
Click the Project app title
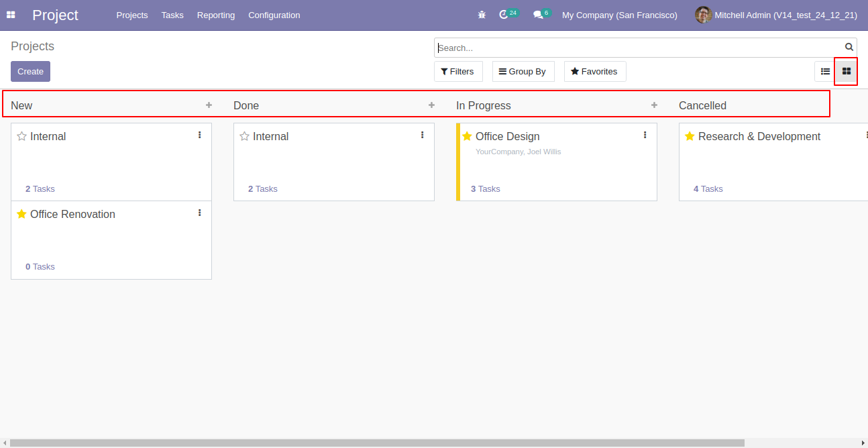click(x=55, y=15)
